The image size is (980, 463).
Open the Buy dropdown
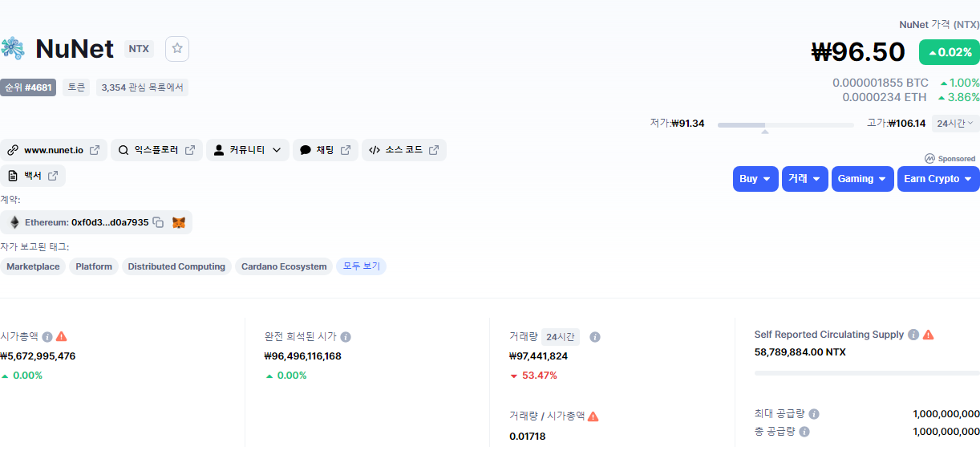pos(755,179)
